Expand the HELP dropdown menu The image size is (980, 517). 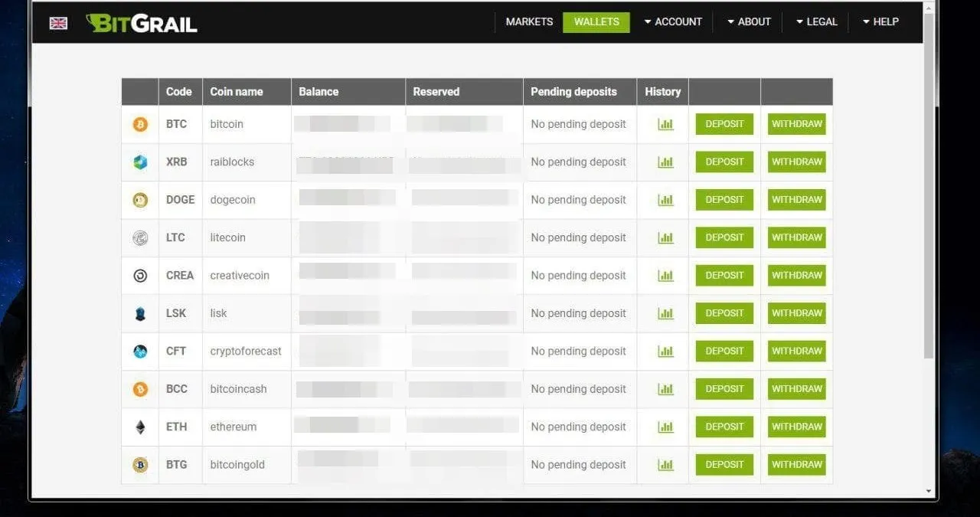coord(880,21)
